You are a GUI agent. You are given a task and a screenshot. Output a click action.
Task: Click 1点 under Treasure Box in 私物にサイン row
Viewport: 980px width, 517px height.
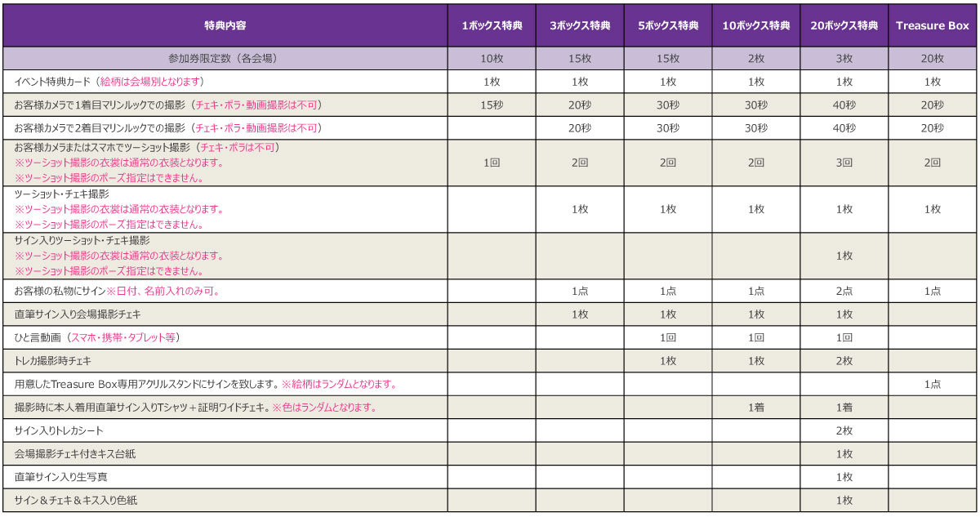pyautogui.click(x=933, y=292)
